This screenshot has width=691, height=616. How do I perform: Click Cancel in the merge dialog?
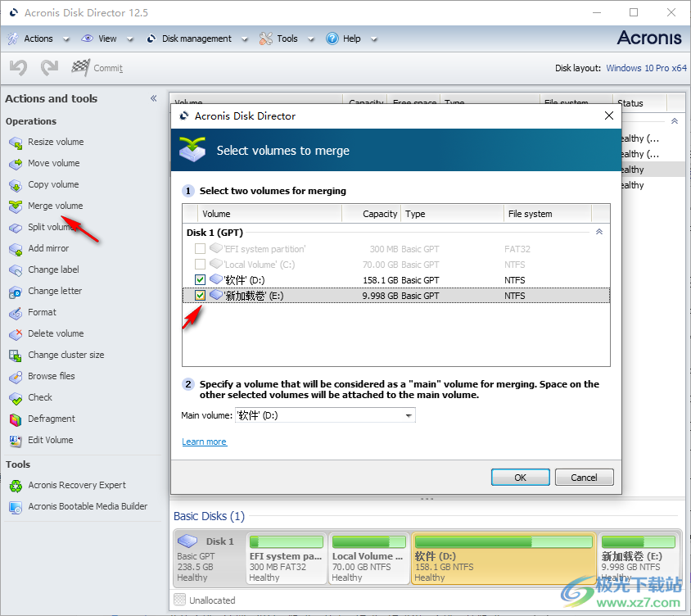(585, 477)
